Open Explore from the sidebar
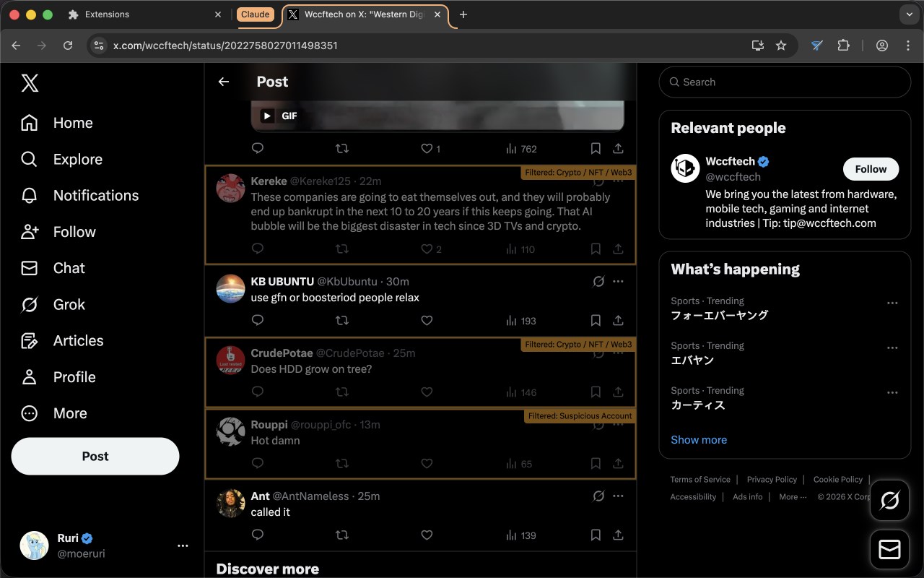The image size is (924, 578). (x=61, y=159)
